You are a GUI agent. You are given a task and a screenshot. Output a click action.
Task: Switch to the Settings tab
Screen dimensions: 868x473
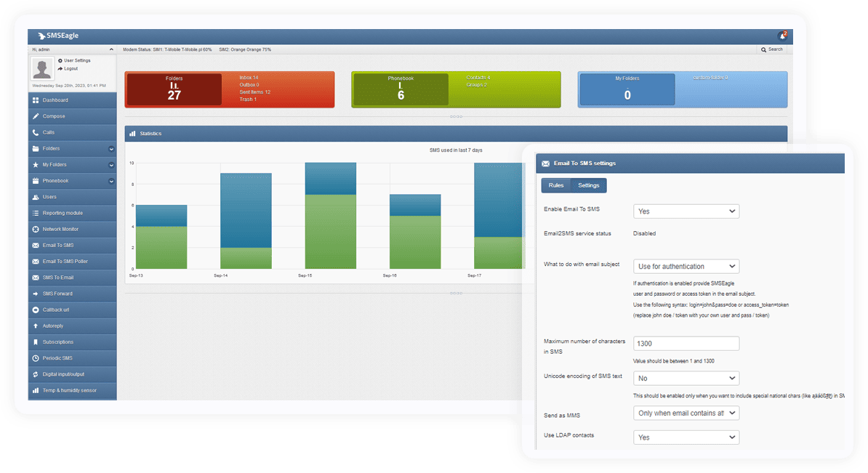point(588,185)
